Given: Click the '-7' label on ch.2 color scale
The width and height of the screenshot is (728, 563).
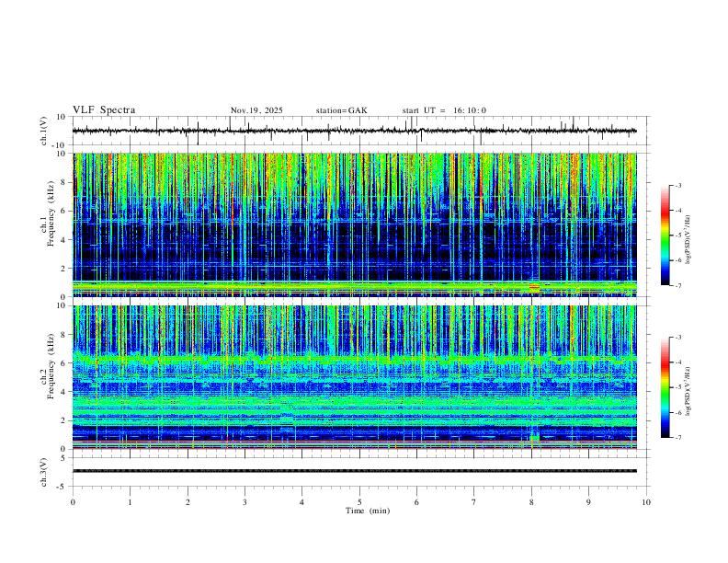Looking at the screenshot, I should [677, 438].
